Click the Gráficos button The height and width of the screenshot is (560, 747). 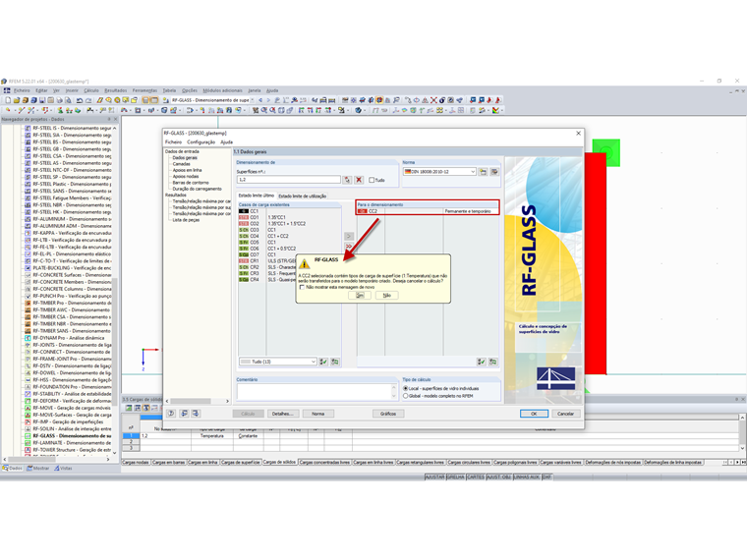pos(388,414)
